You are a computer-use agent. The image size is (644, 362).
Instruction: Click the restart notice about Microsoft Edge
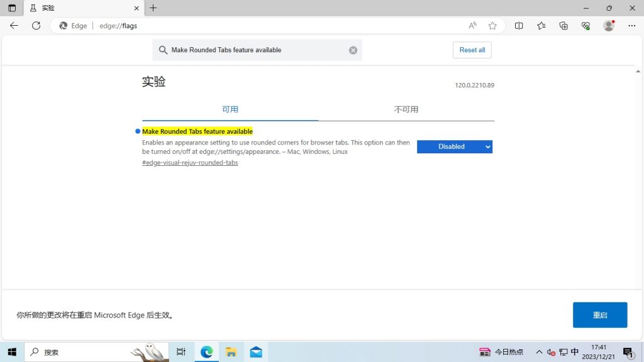96,315
